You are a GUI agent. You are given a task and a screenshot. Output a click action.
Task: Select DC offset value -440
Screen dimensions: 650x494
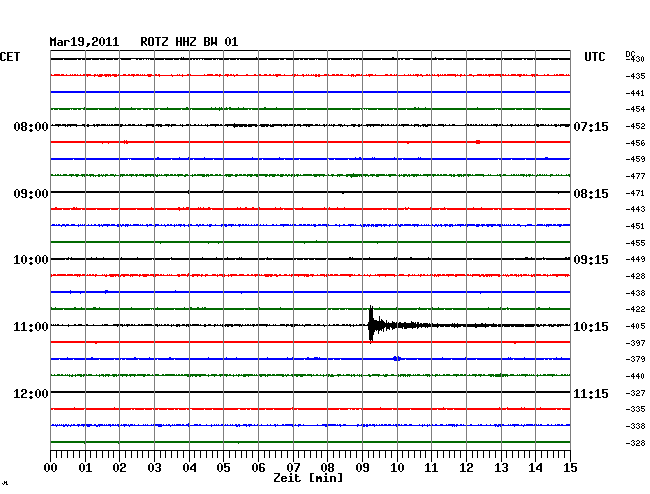635,376
